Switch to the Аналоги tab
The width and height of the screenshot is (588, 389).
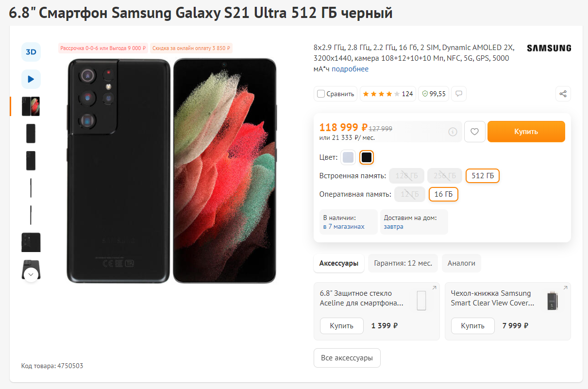click(x=461, y=263)
